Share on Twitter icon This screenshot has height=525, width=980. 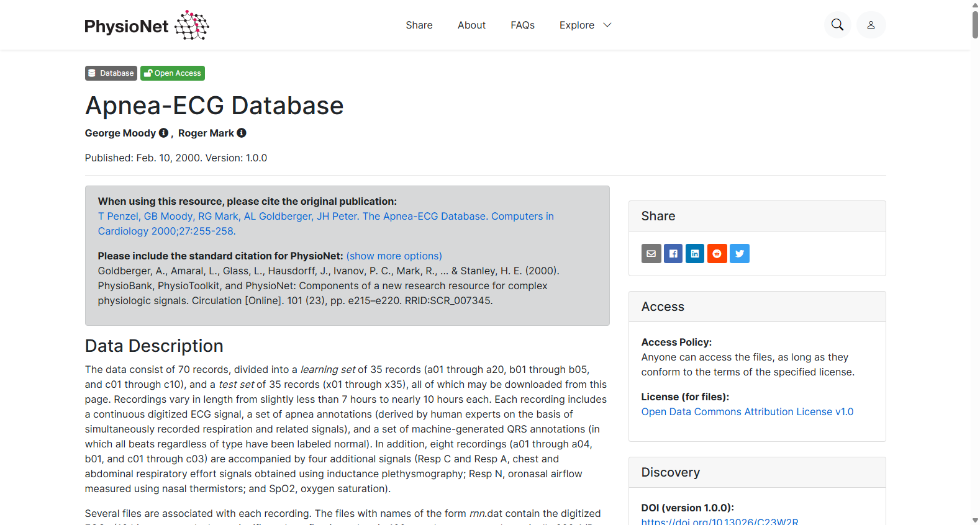click(x=740, y=253)
